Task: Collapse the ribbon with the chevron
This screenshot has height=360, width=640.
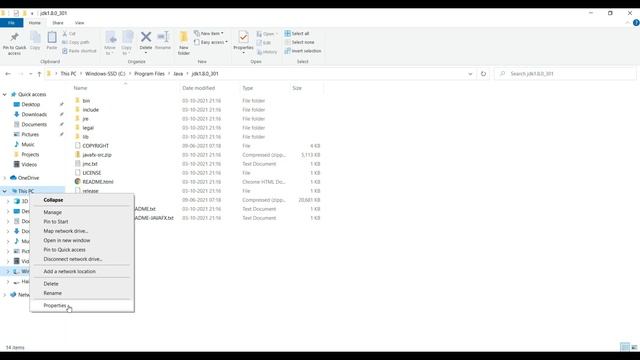Action: click(x=627, y=23)
